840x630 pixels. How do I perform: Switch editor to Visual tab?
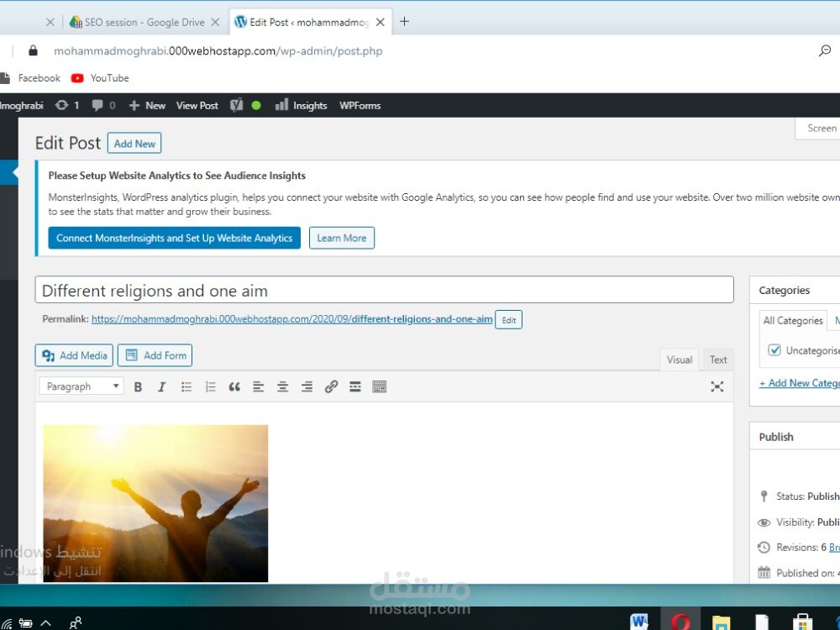coord(680,360)
